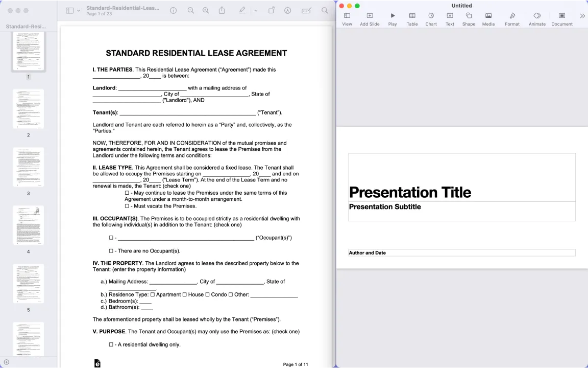Rotate the PDF page using the rotate icon
The width and height of the screenshot is (588, 368).
tap(272, 11)
